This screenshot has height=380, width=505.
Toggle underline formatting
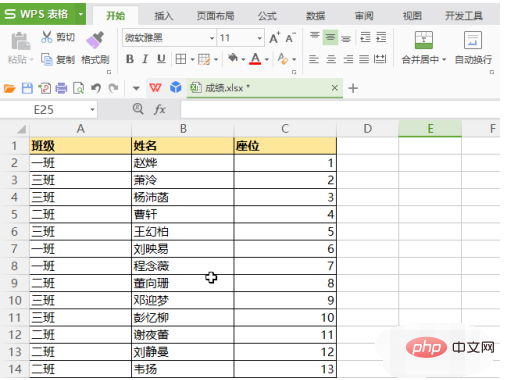point(161,59)
